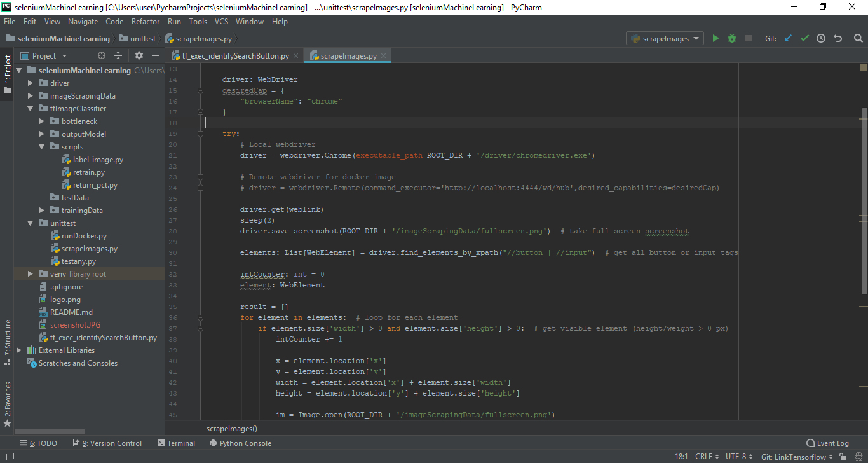Toggle the 1: Project side tool window
The width and height of the screenshot is (868, 463).
pos(7,74)
